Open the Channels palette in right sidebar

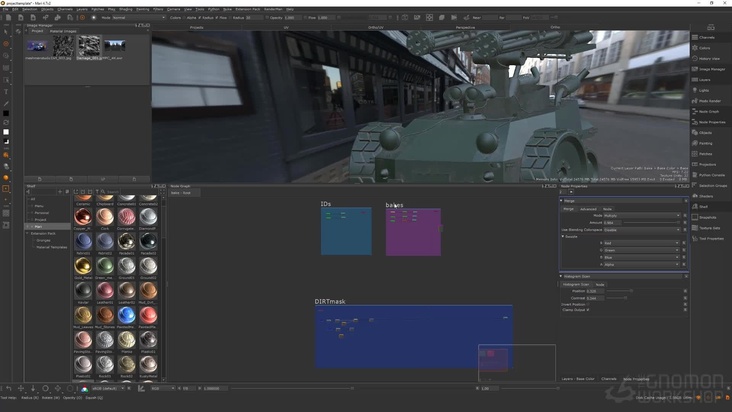tap(706, 37)
